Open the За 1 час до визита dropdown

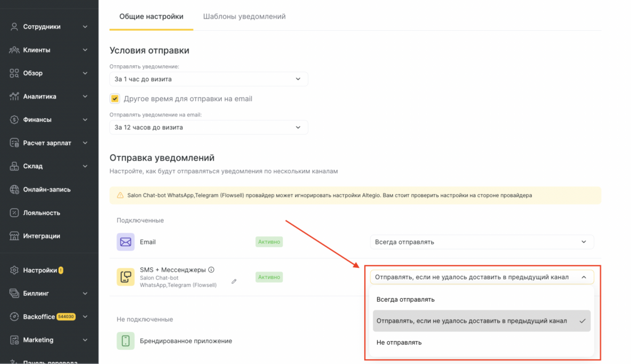pos(208,79)
